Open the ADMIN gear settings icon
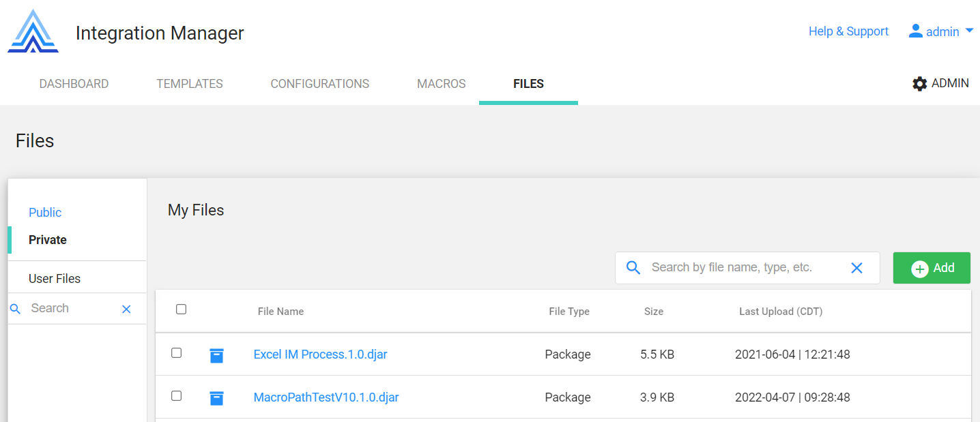980x422 pixels. (920, 84)
